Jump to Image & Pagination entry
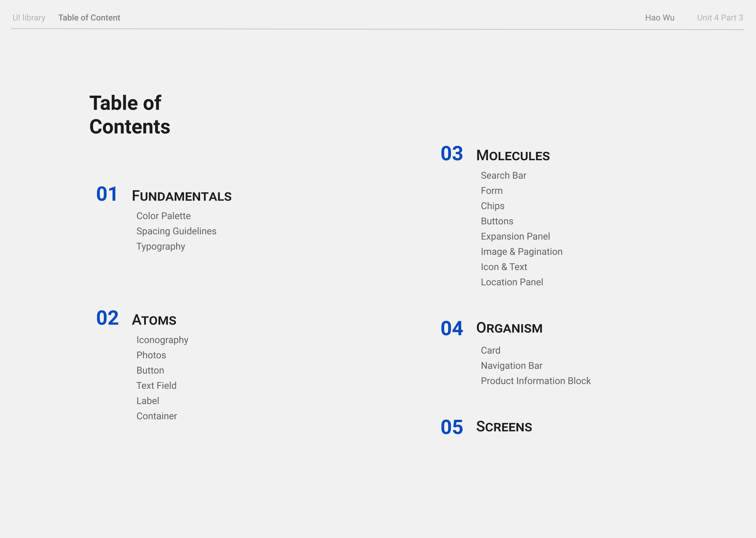 pos(521,252)
